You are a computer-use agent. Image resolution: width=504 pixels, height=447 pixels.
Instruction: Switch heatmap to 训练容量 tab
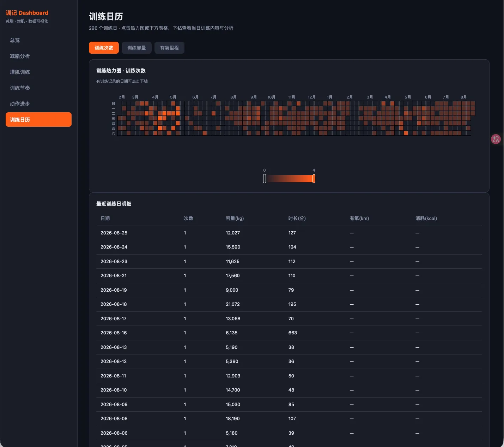point(136,48)
